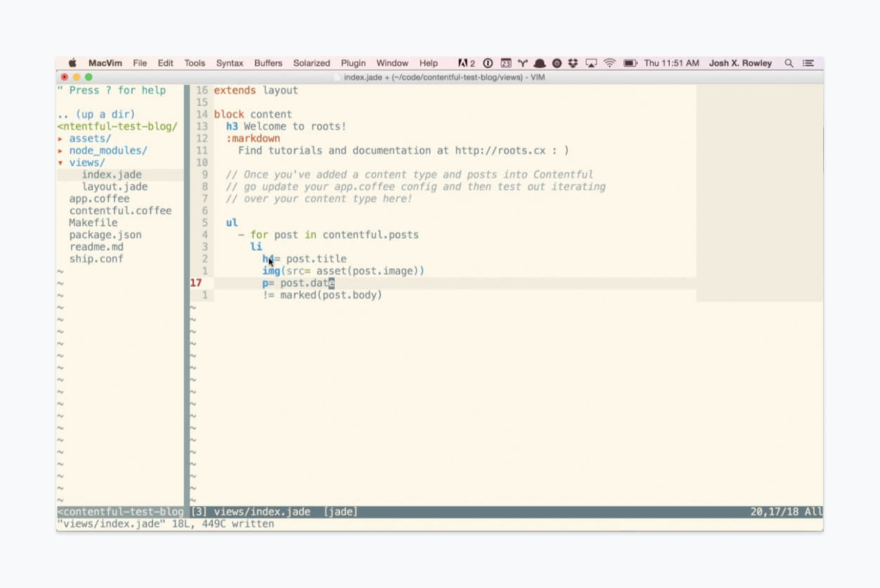Open app.coffee from the sidebar
This screenshot has height=588, width=880.
99,199
